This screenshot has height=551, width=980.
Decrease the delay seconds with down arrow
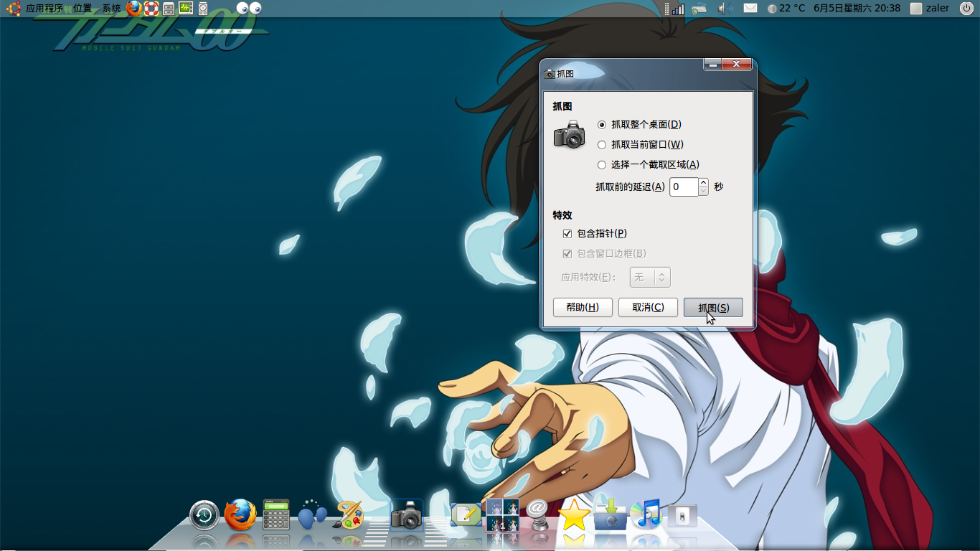click(703, 191)
